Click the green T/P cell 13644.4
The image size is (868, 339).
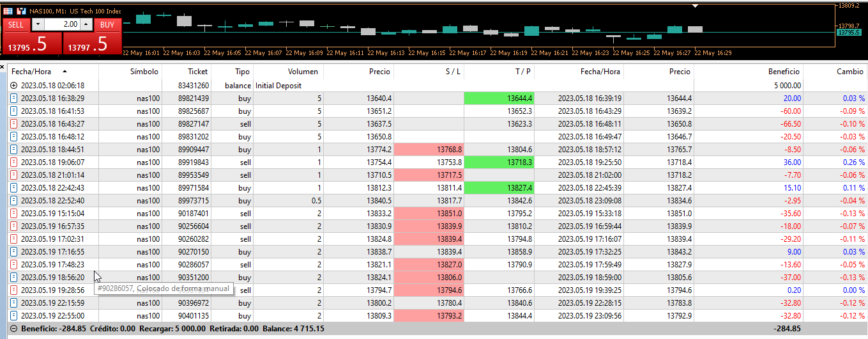[x=499, y=98]
